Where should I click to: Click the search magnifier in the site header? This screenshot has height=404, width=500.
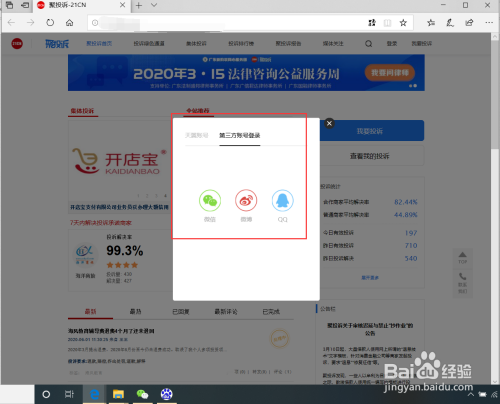click(368, 44)
